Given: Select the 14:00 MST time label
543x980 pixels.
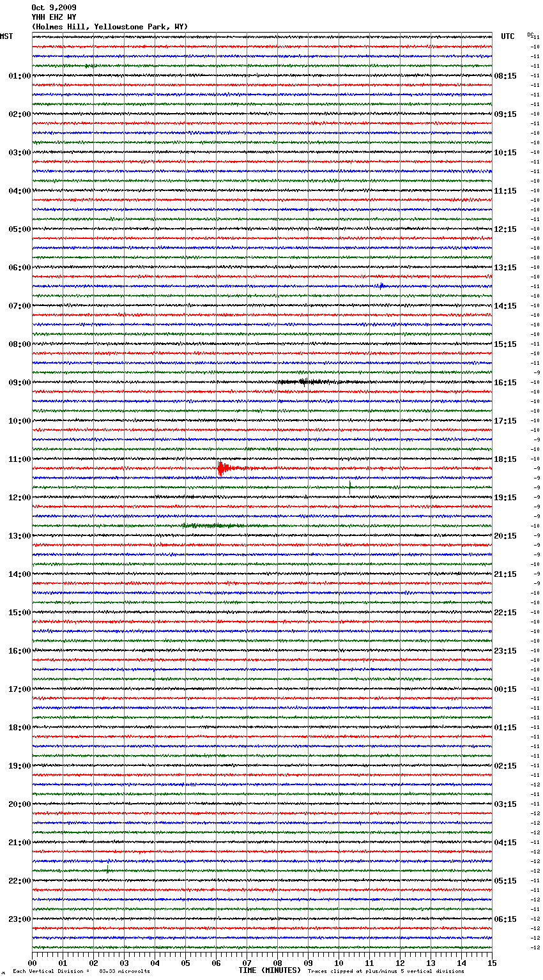Looking at the screenshot, I should click(x=20, y=574).
